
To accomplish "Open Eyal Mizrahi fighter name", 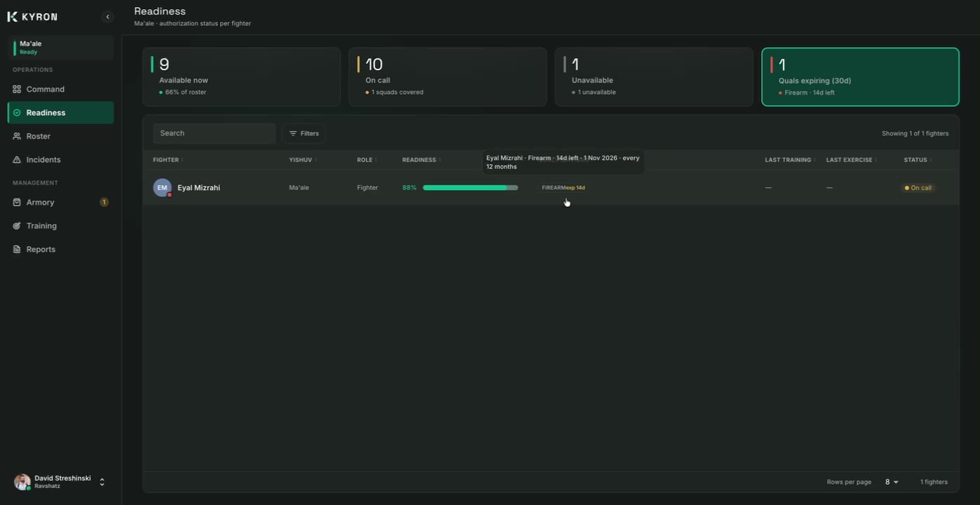I will click(199, 188).
